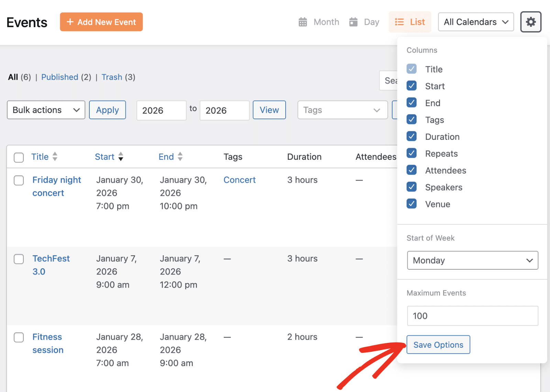Open the Start of Week Monday dropdown

[x=472, y=260]
